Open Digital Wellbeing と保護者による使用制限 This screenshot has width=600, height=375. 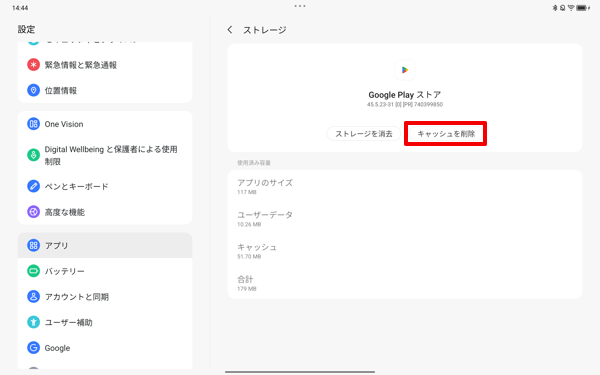pyautogui.click(x=105, y=155)
